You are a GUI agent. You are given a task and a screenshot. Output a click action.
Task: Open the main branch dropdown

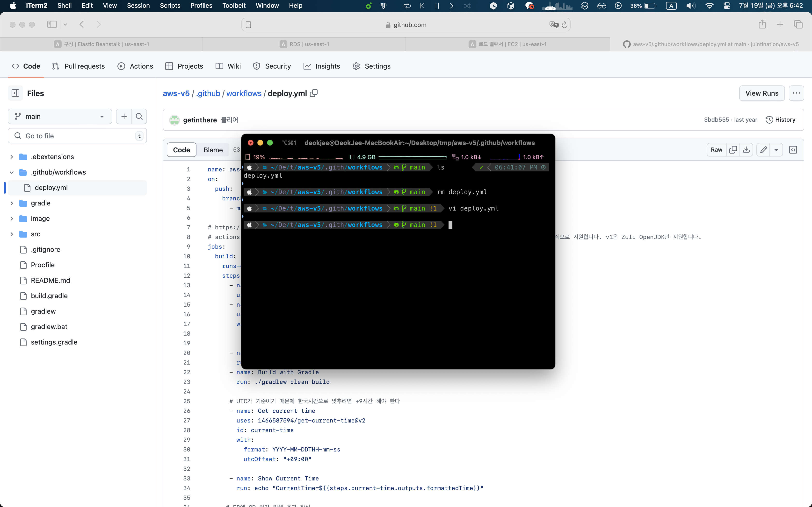[x=60, y=116]
